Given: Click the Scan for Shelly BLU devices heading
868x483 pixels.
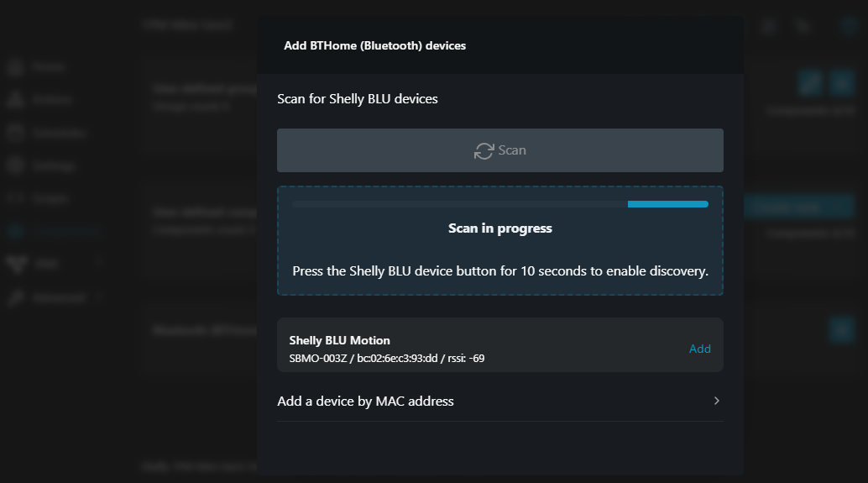Looking at the screenshot, I should 358,99.
